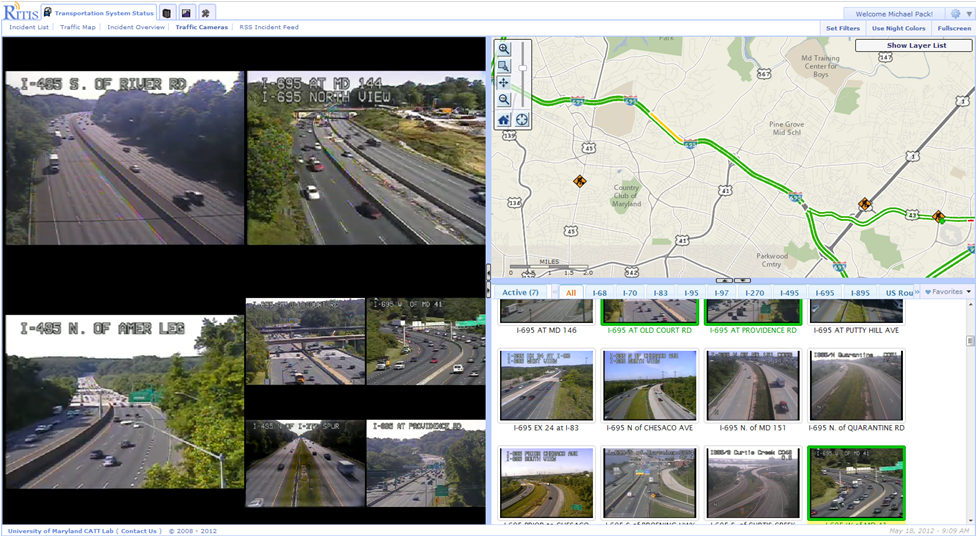This screenshot has height=537, width=977.
Task: Show previous route tabs with the left double chevron
Action: click(554, 292)
